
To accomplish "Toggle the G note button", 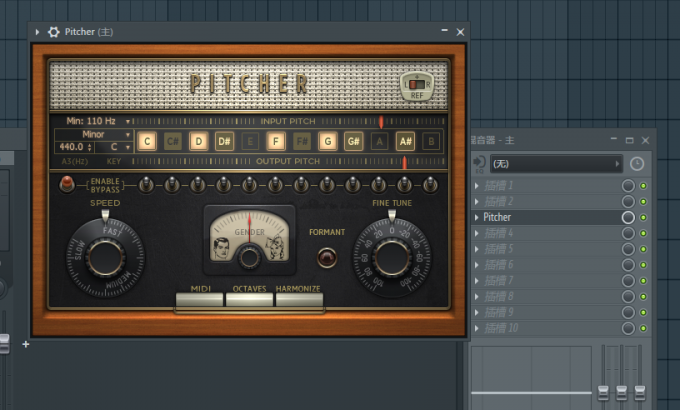I will point(328,141).
